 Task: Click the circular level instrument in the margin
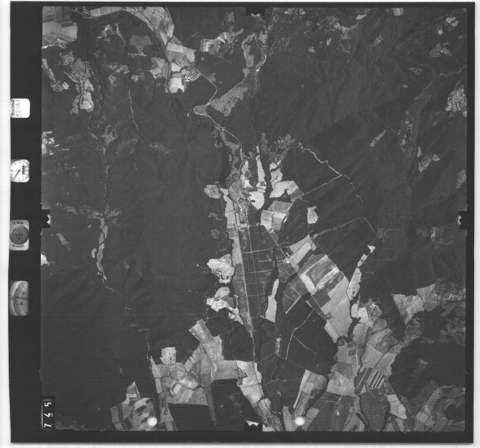pos(19,235)
